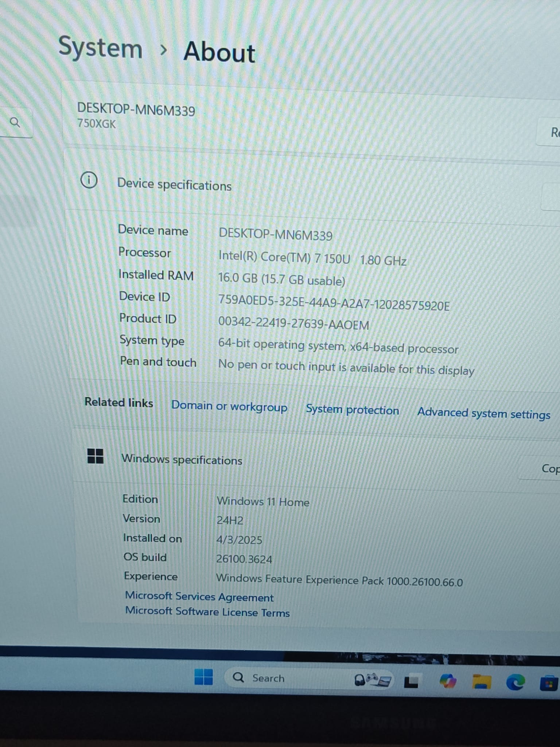Launch Copilot from the taskbar

(448, 681)
